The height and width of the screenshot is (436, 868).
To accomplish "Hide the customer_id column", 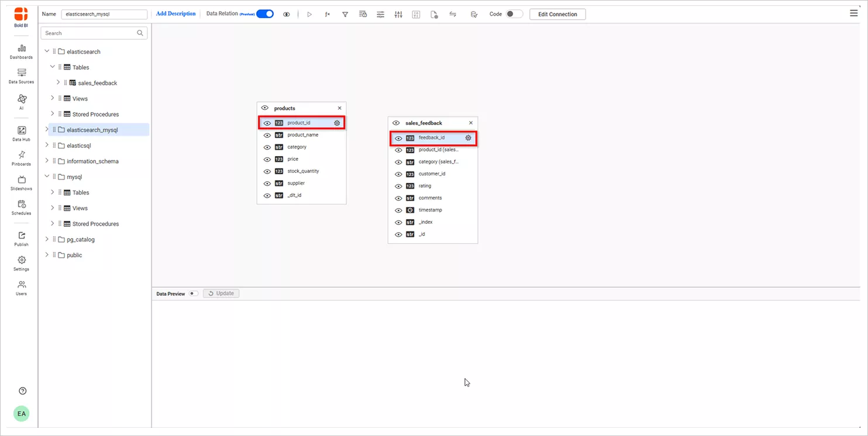I will click(398, 174).
